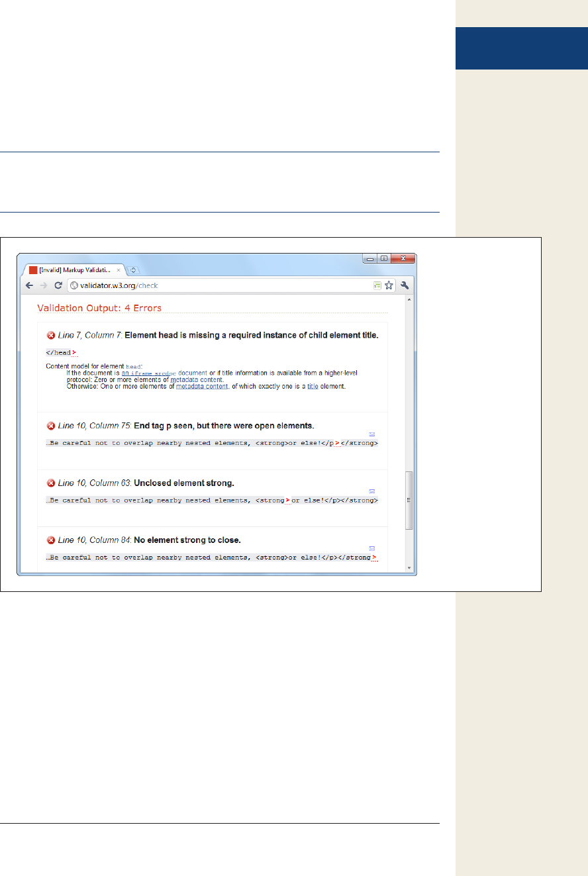Screen dimensions: 588x876
Task: Click the page scrollbar up arrow
Action: 409,300
